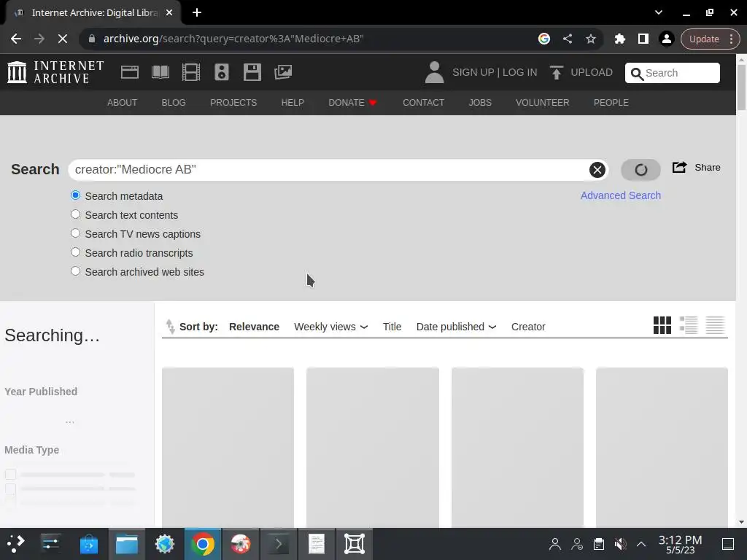
Task: Open the Advanced Search link
Action: (620, 195)
